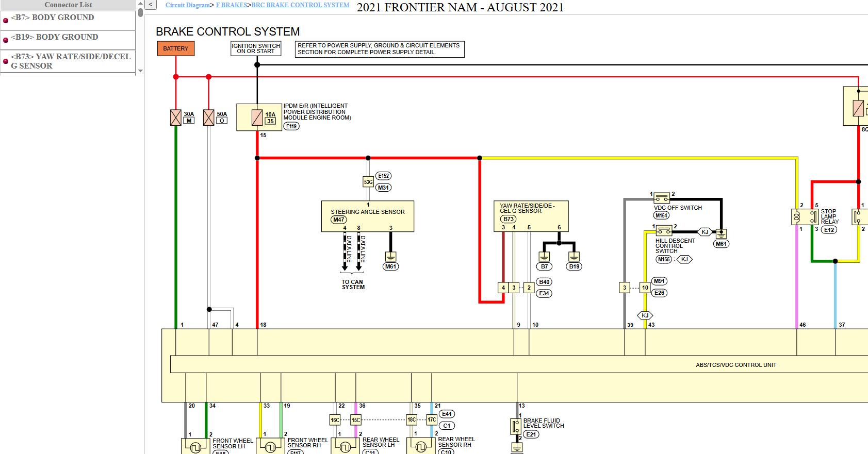Select <B7> BODY GROUND in Connector List
This screenshot has width=868, height=454.
[x=53, y=18]
